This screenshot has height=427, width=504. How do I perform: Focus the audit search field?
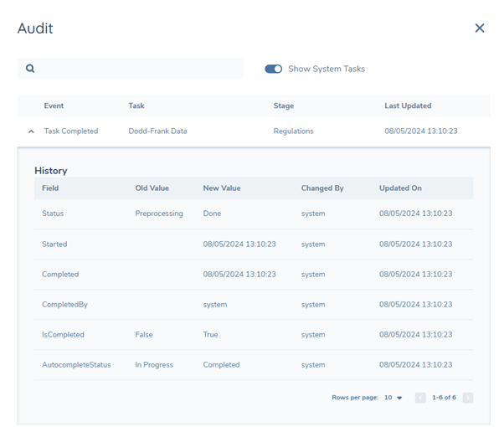[130, 69]
